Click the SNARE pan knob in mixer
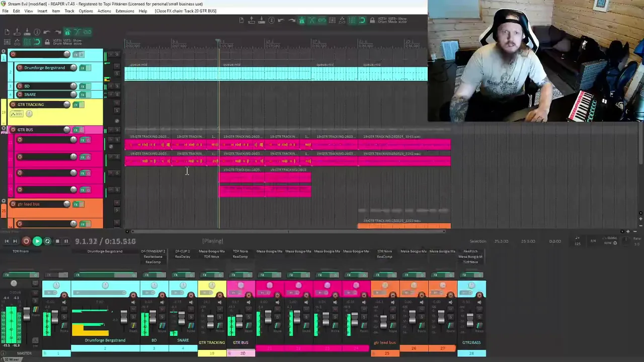Screen dimensions: 644x362 click(x=183, y=286)
